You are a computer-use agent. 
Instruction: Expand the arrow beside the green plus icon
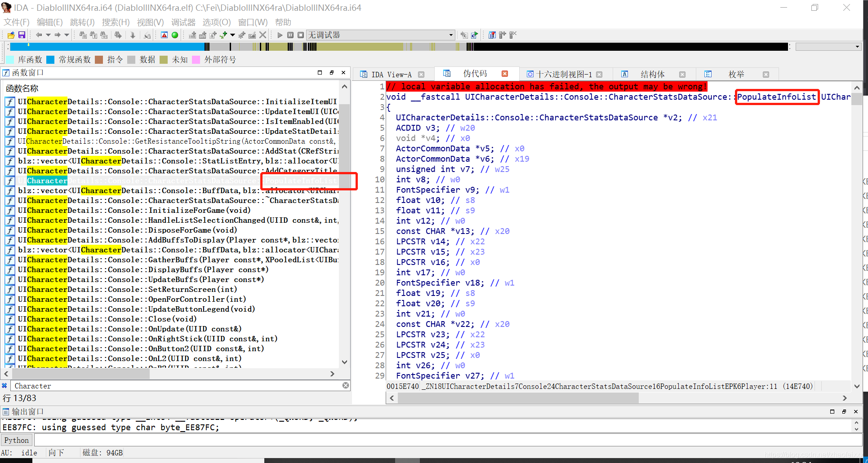(x=232, y=35)
